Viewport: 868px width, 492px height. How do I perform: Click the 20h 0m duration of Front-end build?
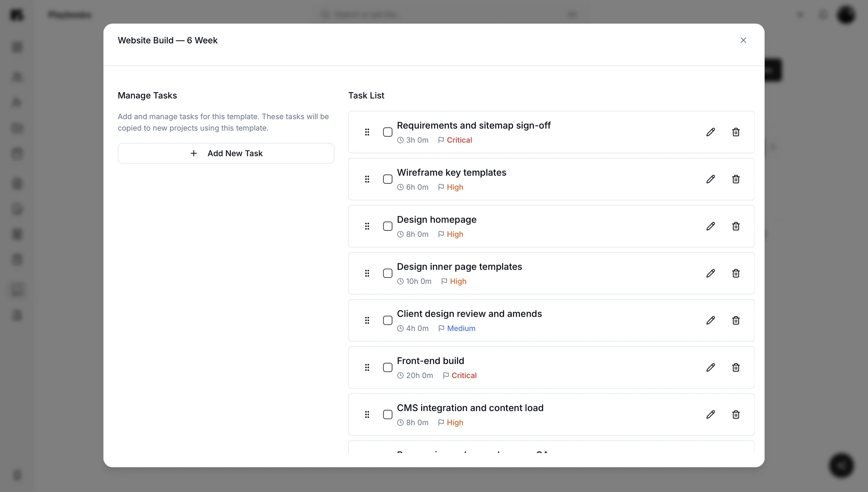(420, 375)
